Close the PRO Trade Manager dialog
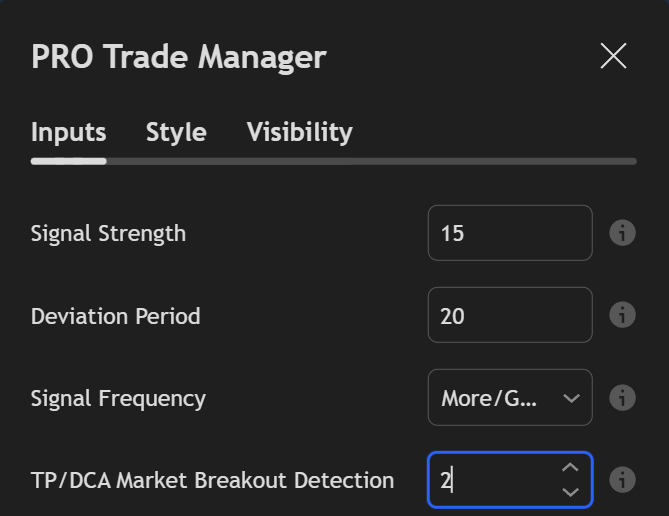The width and height of the screenshot is (669, 516). click(613, 56)
